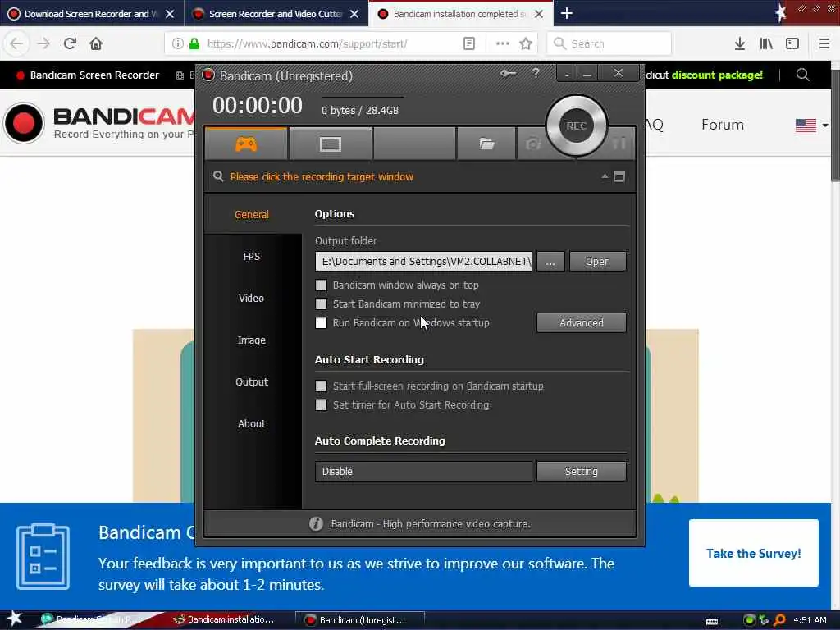840x630 pixels.
Task: Select screen recording mode rectangle icon
Action: (x=330, y=144)
